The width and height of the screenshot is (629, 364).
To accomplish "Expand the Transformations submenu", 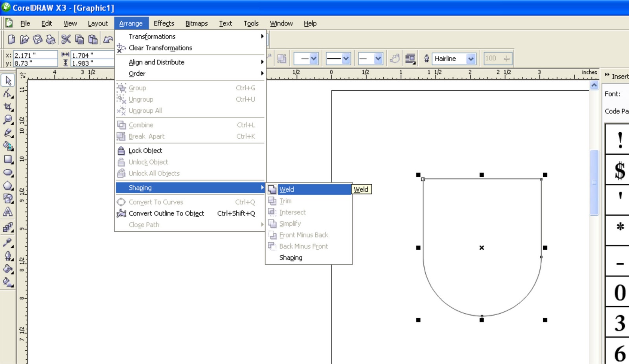I will [190, 37].
